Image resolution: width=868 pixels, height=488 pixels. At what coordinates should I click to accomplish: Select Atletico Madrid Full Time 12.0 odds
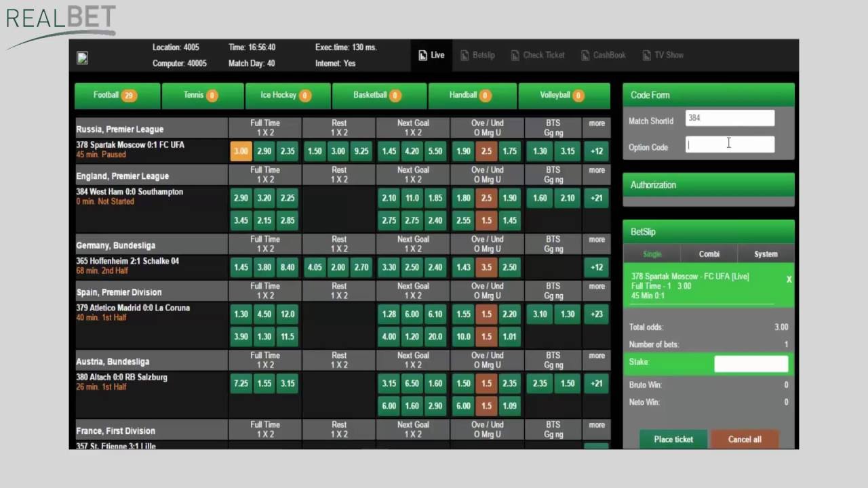[x=288, y=314]
